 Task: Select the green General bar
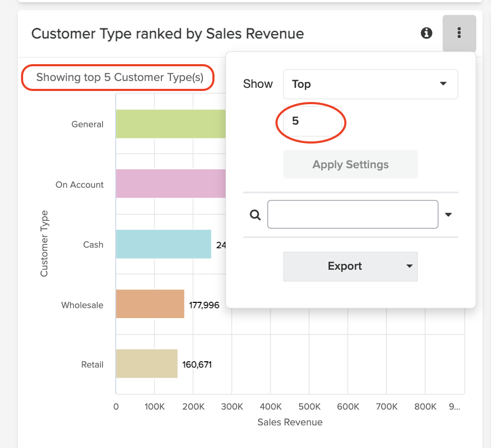coord(168,124)
